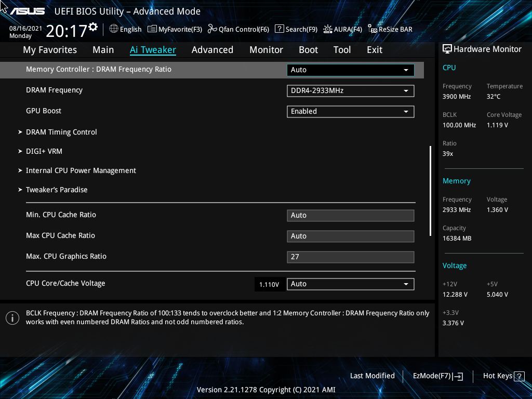Click the 08/16/2021 date text
The width and height of the screenshot is (532, 399).
pos(25,29)
